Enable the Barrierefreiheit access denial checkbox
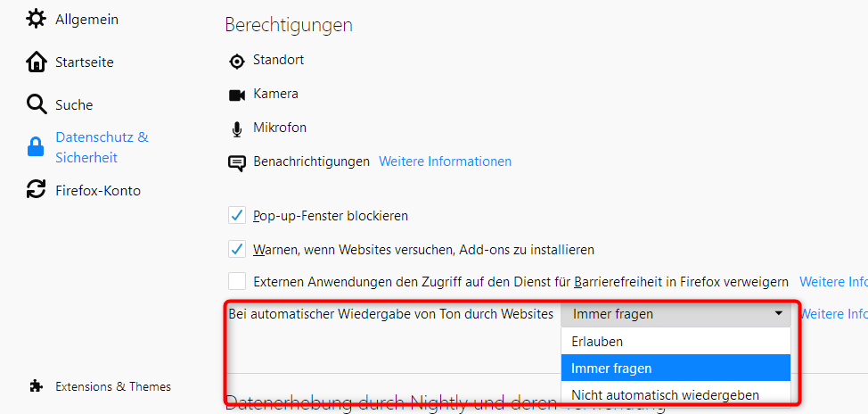The height and width of the screenshot is (414, 868). click(237, 282)
